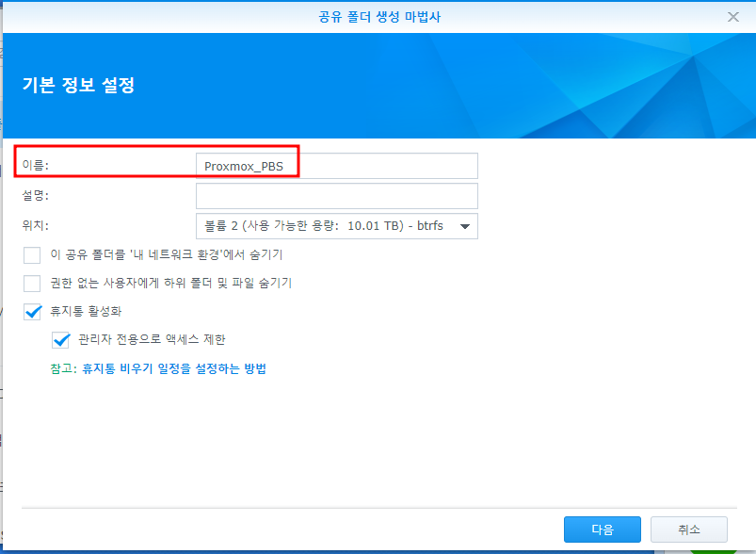The height and width of the screenshot is (554, 756).
Task: Open 휴지통 비우기 일정을 설정하는 방법 link
Action: 174,368
